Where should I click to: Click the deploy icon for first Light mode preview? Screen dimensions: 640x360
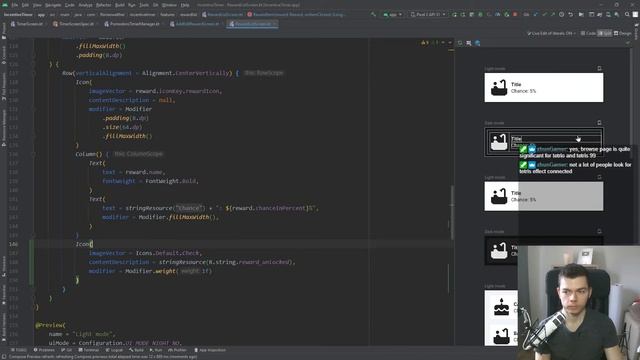(599, 69)
